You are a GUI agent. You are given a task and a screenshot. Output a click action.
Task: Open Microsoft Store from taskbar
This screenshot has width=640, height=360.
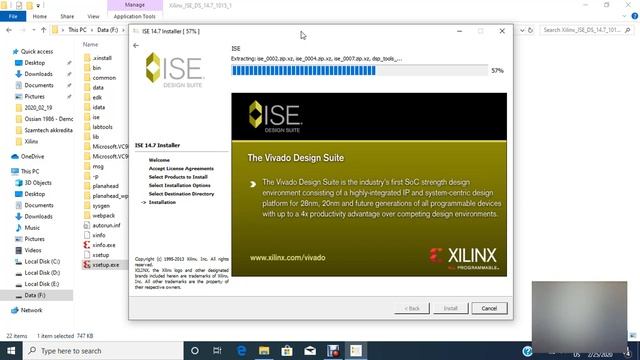287,351
